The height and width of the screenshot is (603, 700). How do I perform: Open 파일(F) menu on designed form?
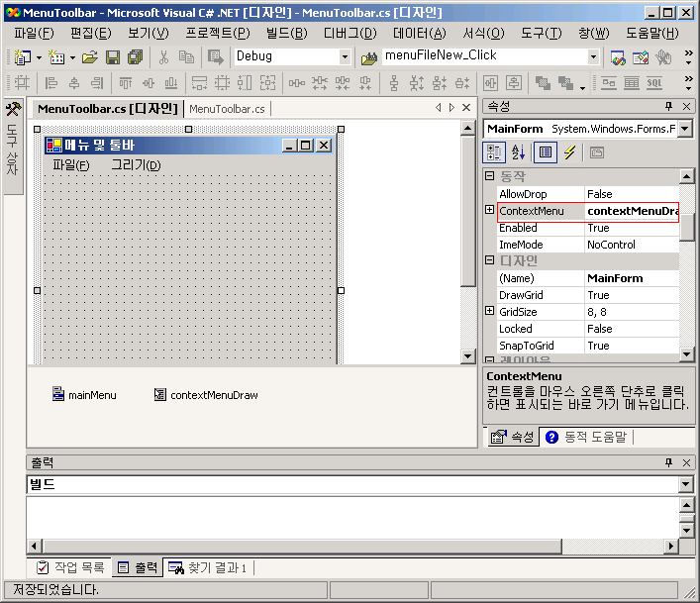coord(71,165)
